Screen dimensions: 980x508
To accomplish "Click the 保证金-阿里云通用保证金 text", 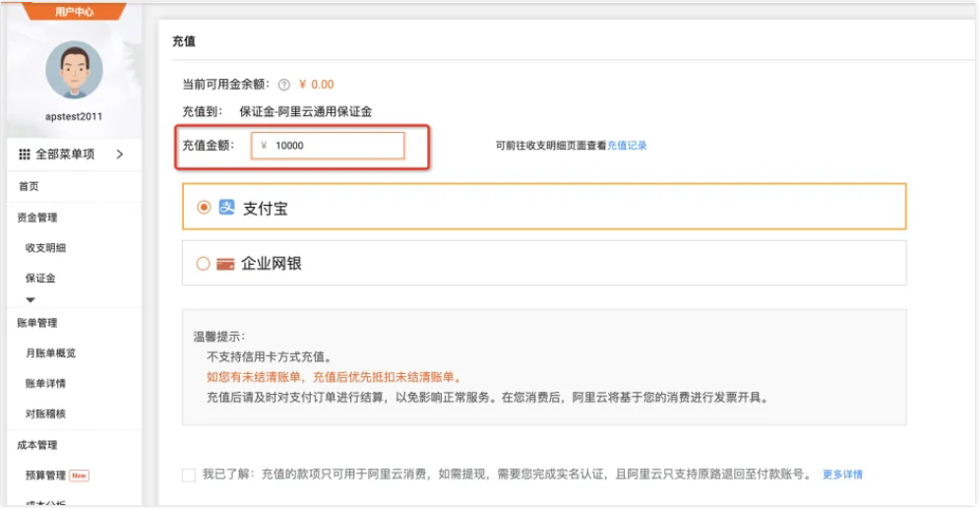I will (x=306, y=112).
